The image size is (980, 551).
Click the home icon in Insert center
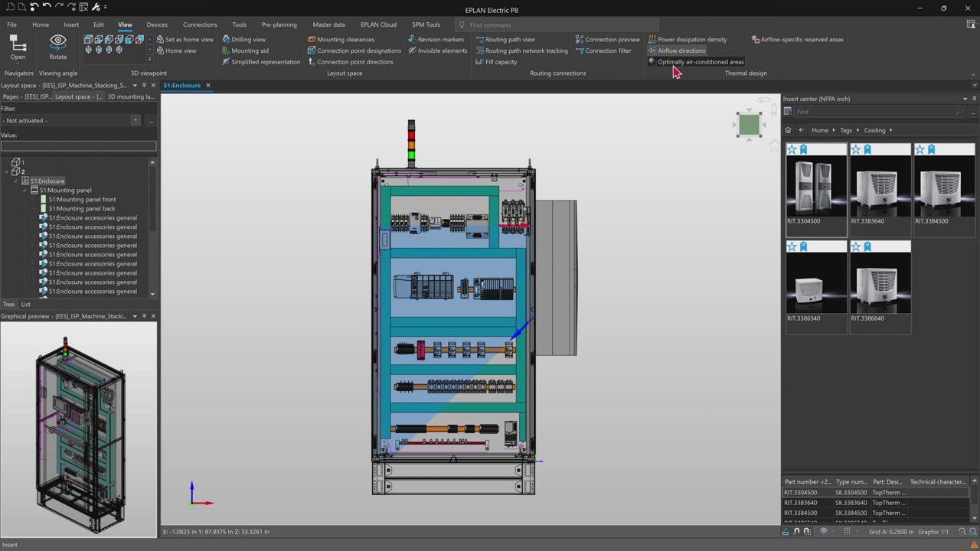pyautogui.click(x=788, y=130)
